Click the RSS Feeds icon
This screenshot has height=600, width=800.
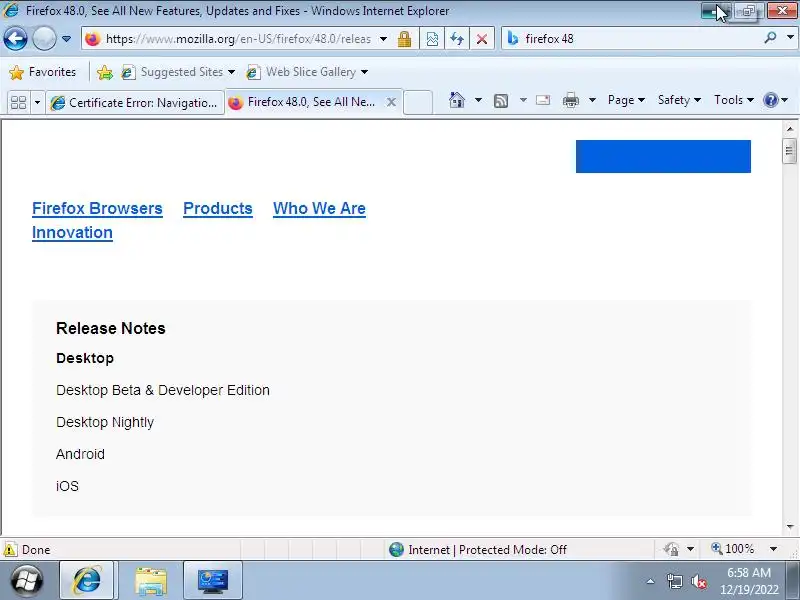pyautogui.click(x=501, y=101)
